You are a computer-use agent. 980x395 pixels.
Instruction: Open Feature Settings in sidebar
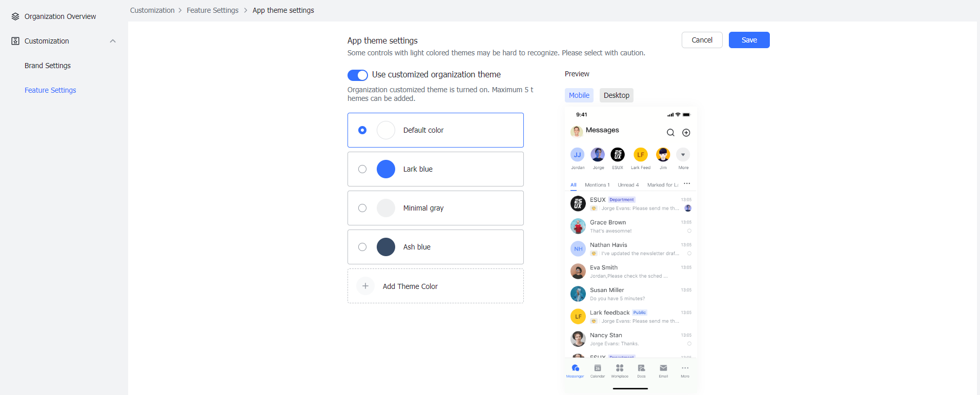[x=50, y=90]
